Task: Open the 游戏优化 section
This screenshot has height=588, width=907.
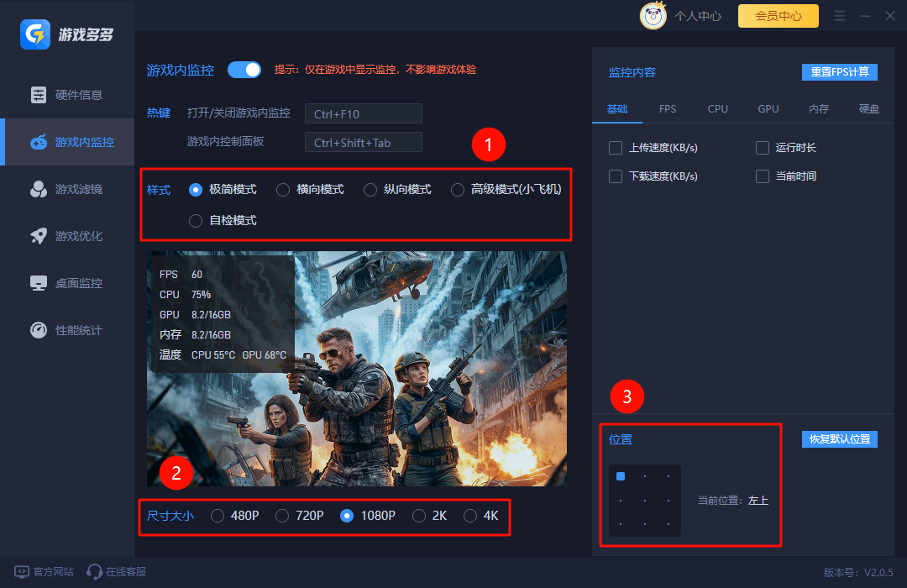Action: [67, 236]
